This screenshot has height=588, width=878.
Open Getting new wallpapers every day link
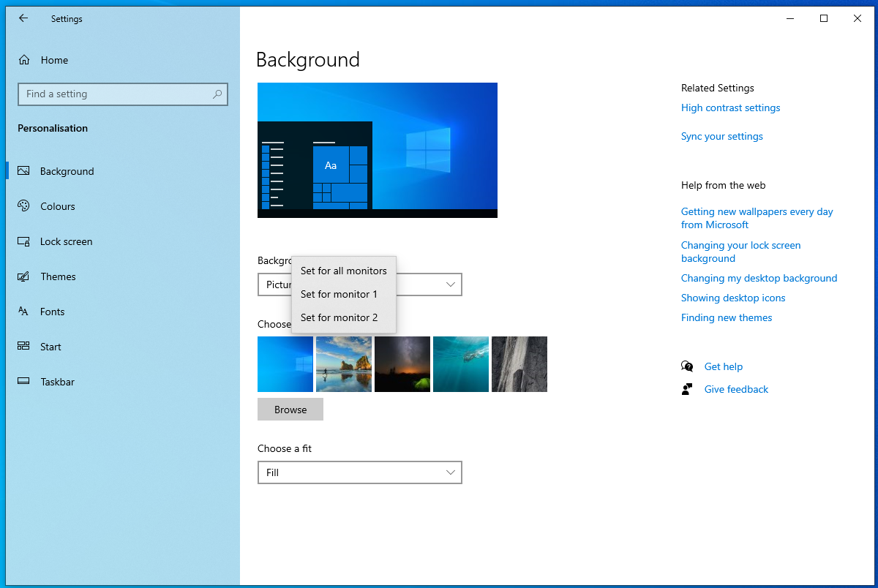(757, 218)
